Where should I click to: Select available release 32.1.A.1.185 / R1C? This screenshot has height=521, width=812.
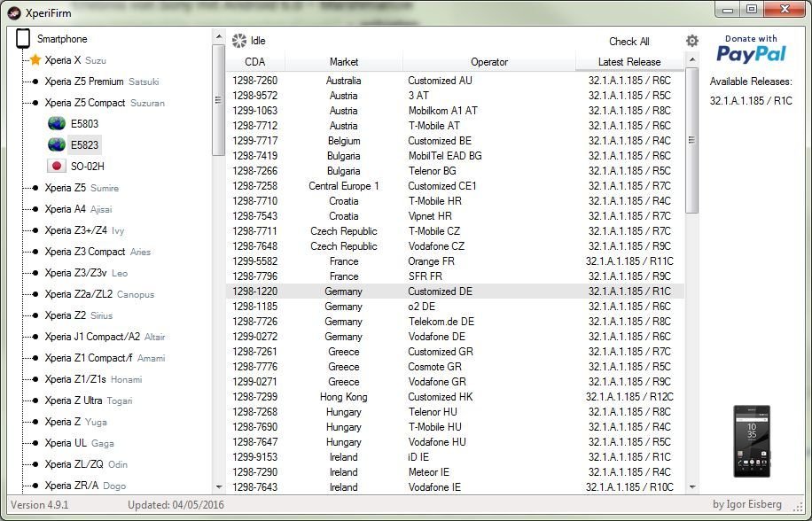pos(751,101)
